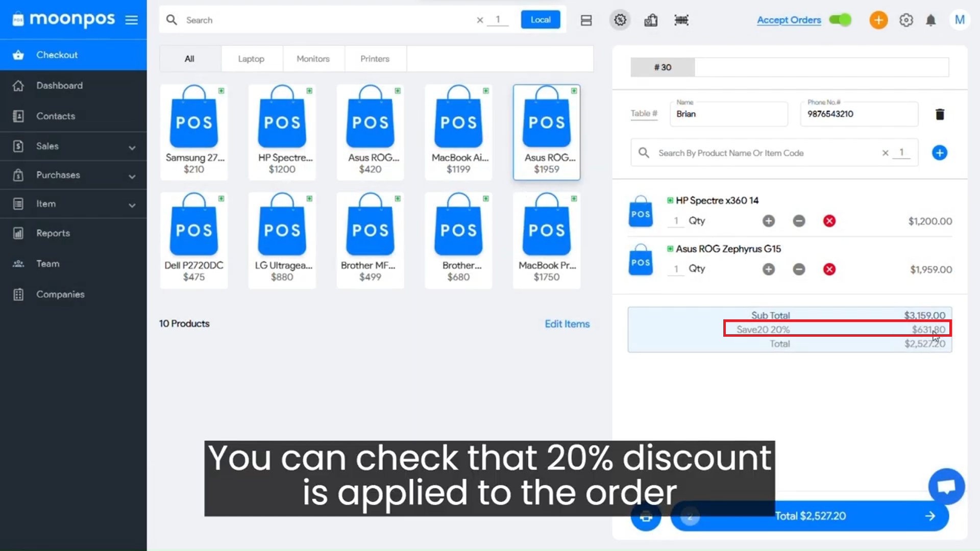The width and height of the screenshot is (980, 551).
Task: Edit main search quantity multiplier field
Action: pyautogui.click(x=498, y=20)
